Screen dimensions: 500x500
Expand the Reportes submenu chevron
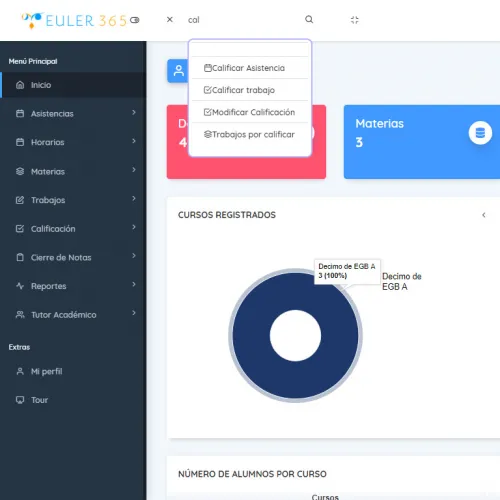tap(134, 285)
